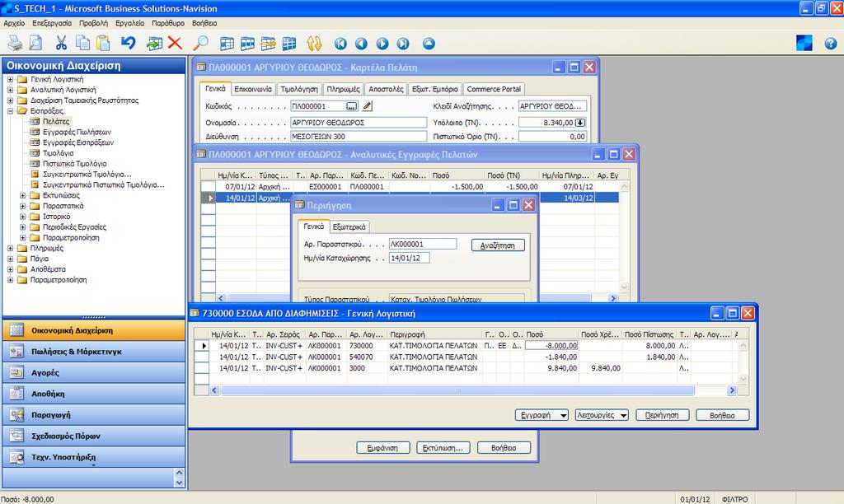
Task: Click the FlowFilter toolbar icon
Action: 268,44
